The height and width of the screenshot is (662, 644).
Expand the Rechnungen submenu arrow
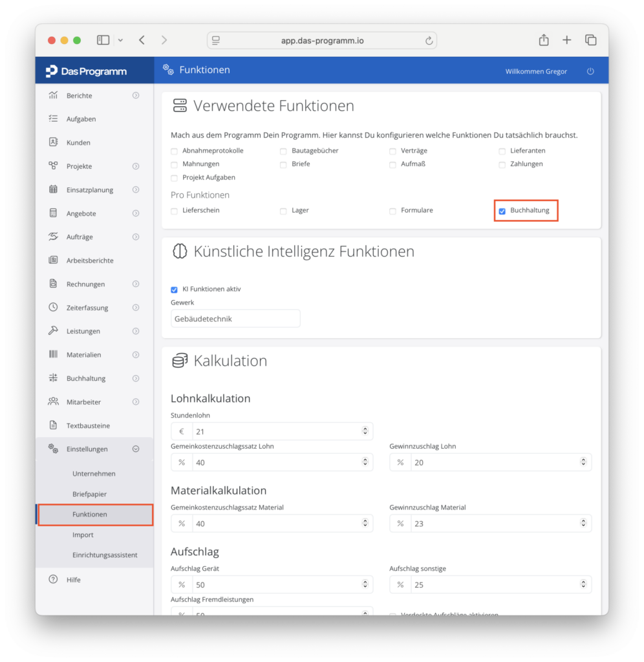136,284
